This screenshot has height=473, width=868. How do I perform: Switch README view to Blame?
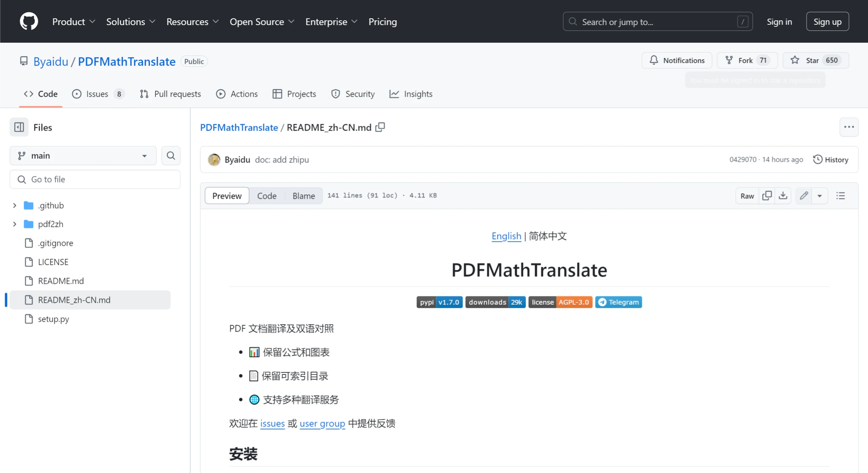(303, 195)
